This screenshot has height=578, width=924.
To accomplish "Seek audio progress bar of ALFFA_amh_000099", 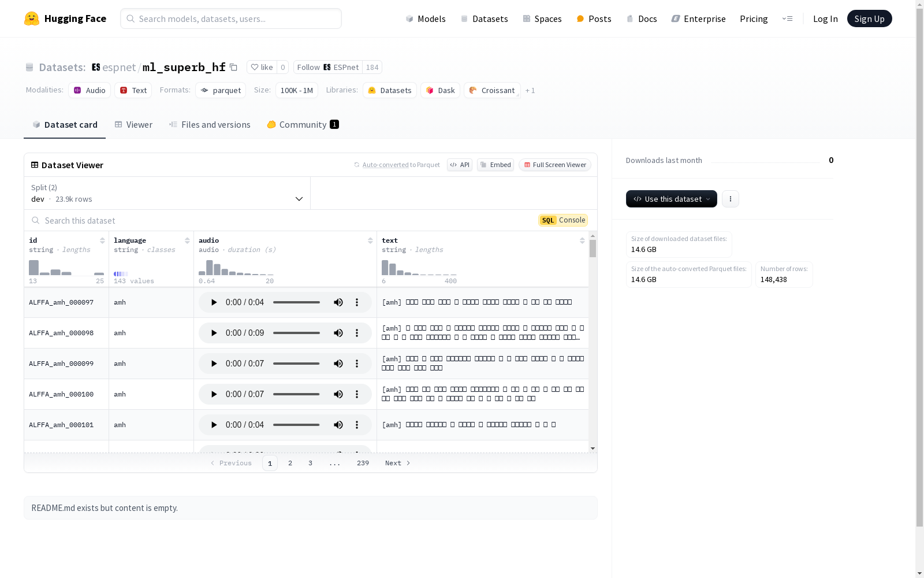I will click(296, 364).
